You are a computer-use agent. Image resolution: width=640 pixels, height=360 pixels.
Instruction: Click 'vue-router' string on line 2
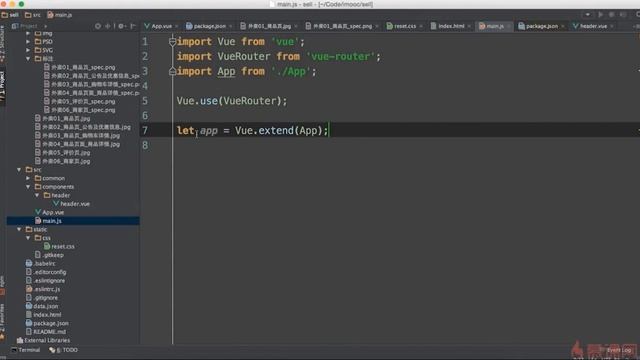(x=340, y=56)
